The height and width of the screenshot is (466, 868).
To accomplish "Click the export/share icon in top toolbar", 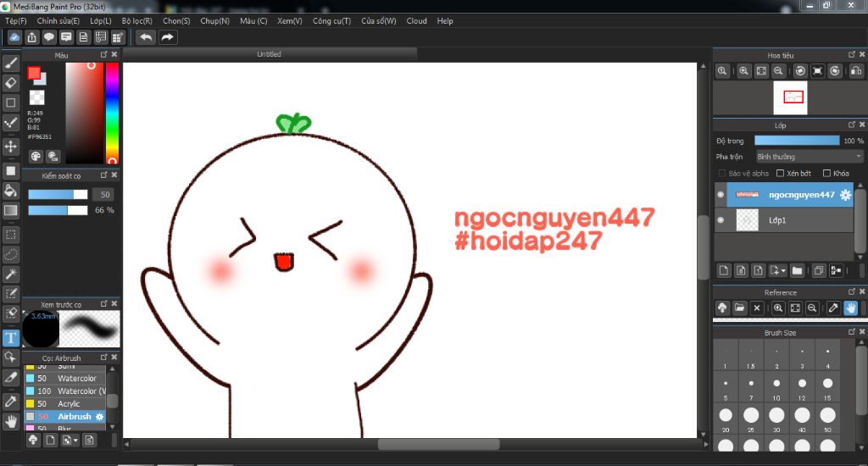I will click(32, 37).
